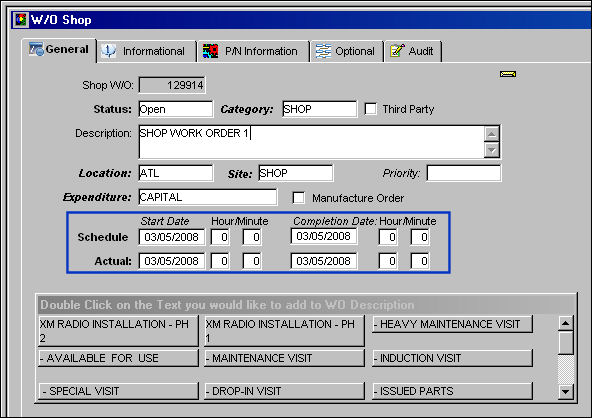Click the small yellow indicator icon
Image resolution: width=592 pixels, height=418 pixels.
pos(508,74)
